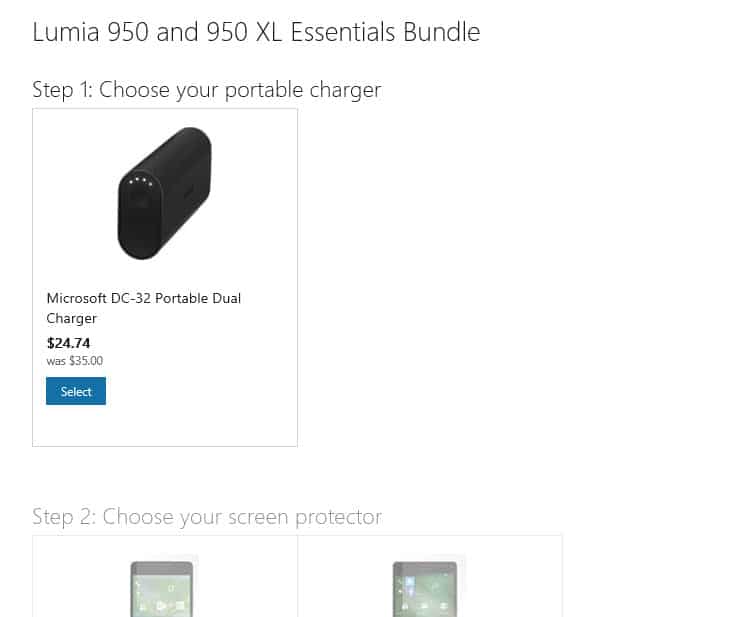Screen dimensions: 734x617
Task: Click Select button for DC-32 charger
Action: pos(76,391)
